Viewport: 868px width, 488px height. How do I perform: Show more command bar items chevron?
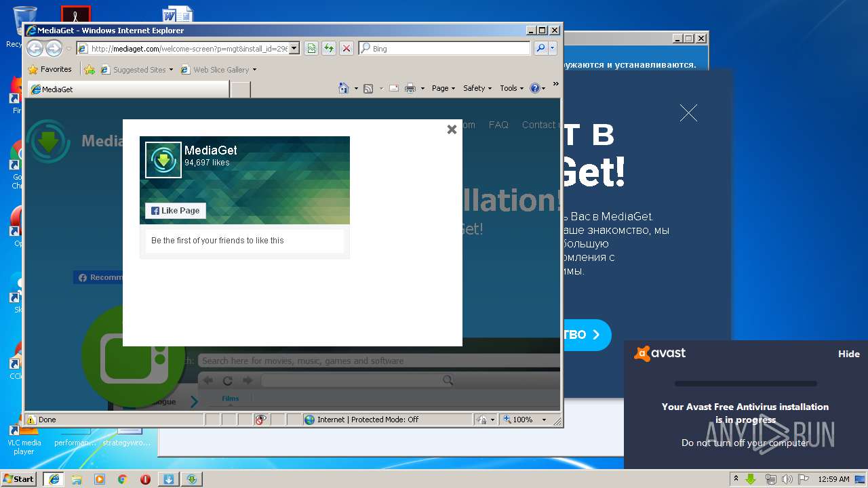[556, 85]
